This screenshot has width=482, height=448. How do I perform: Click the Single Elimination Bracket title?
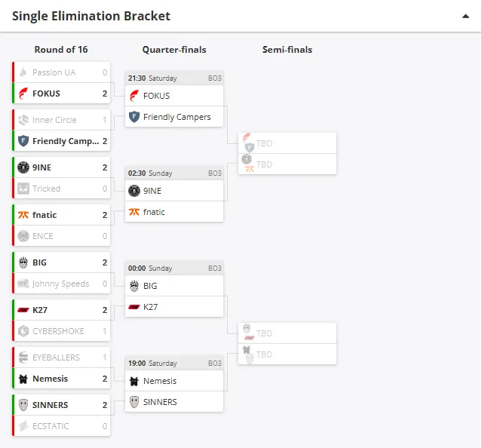91,16
